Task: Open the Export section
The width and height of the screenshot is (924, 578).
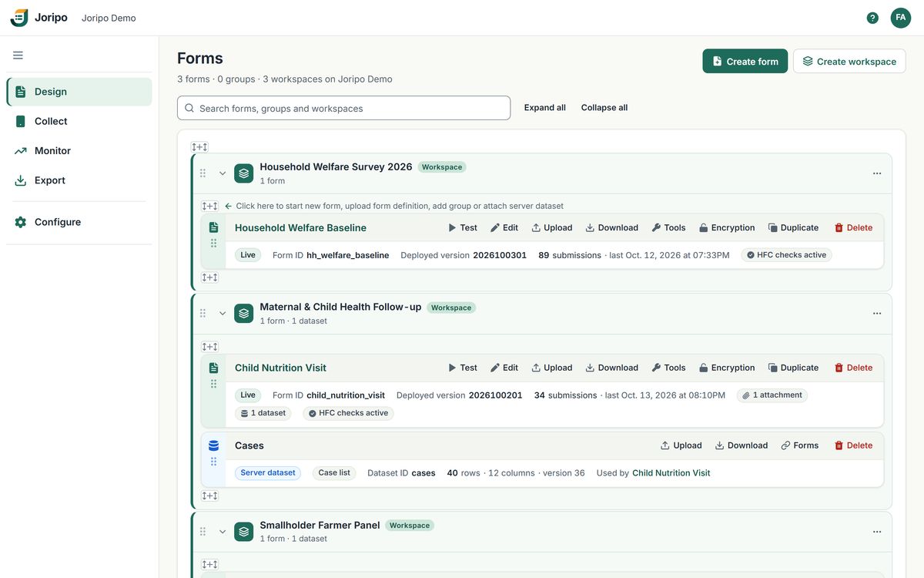Action: (79, 180)
